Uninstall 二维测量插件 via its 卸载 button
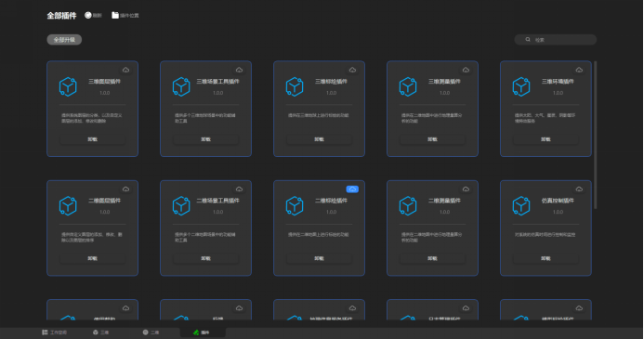This screenshot has width=644, height=339. [x=432, y=258]
